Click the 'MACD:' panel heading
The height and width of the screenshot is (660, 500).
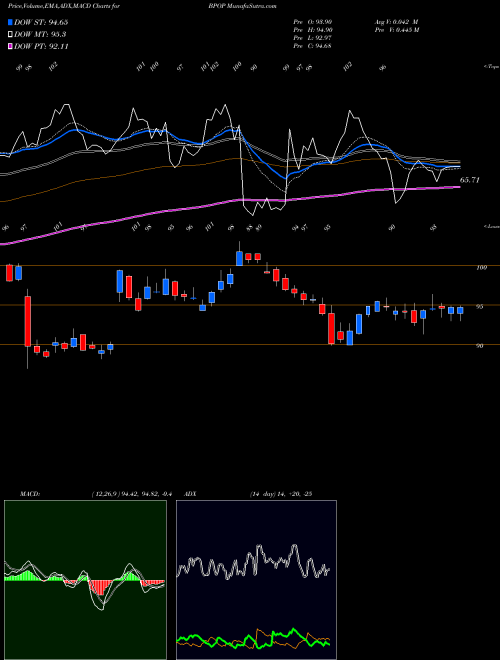pyautogui.click(x=29, y=494)
